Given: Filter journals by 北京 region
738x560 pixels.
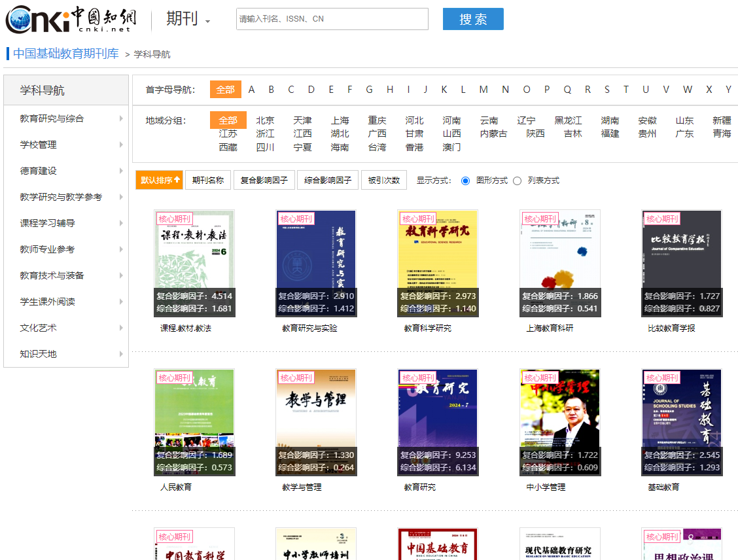Looking at the screenshot, I should pyautogui.click(x=265, y=120).
